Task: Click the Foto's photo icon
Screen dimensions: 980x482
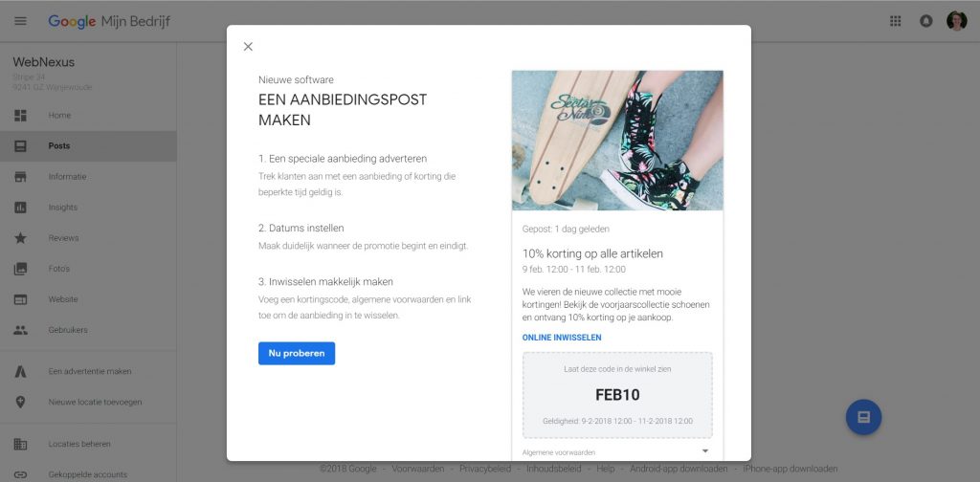Action: 21,269
